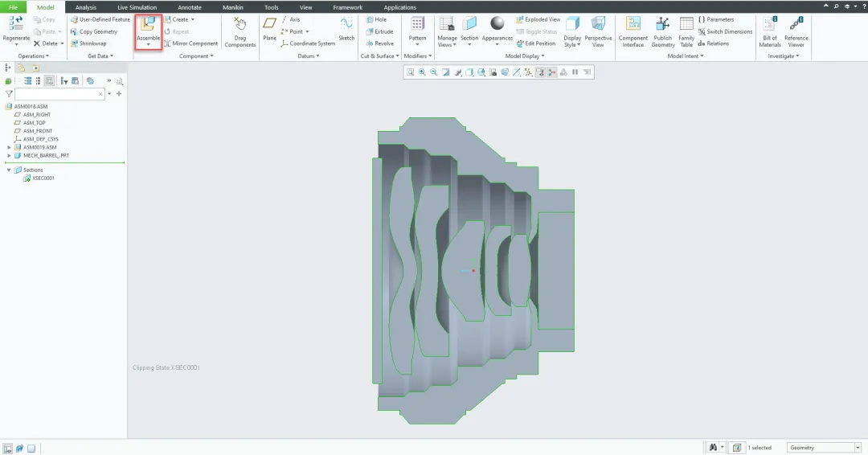Expand the ASM0019.ASM tree node
Screen dimensions: 868x455
pos(9,147)
